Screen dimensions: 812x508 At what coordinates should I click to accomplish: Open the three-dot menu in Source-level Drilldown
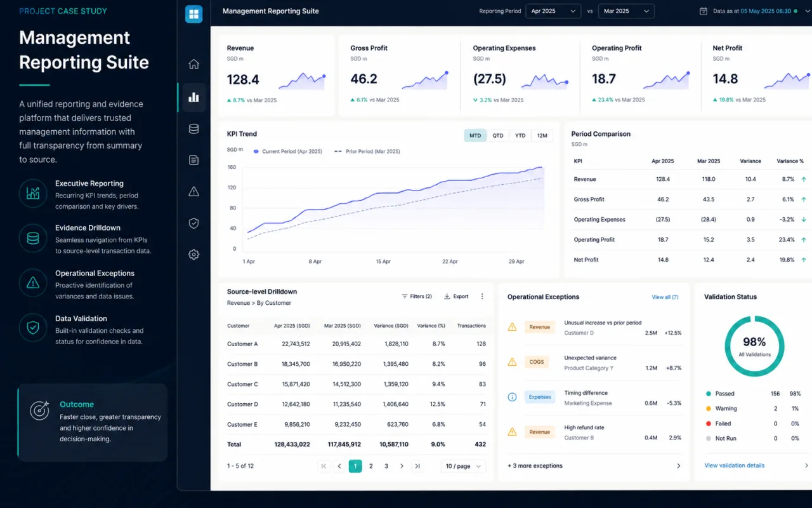(482, 297)
